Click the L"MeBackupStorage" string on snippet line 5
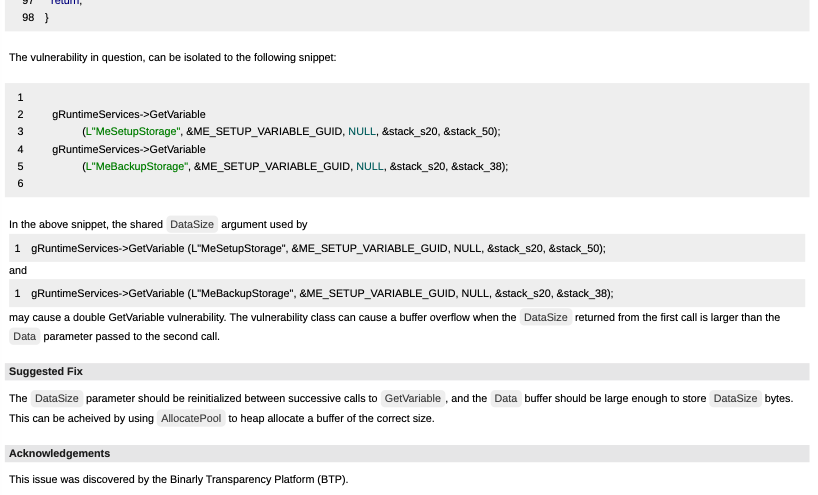Viewport: 818px width, 495px height. tap(137, 166)
